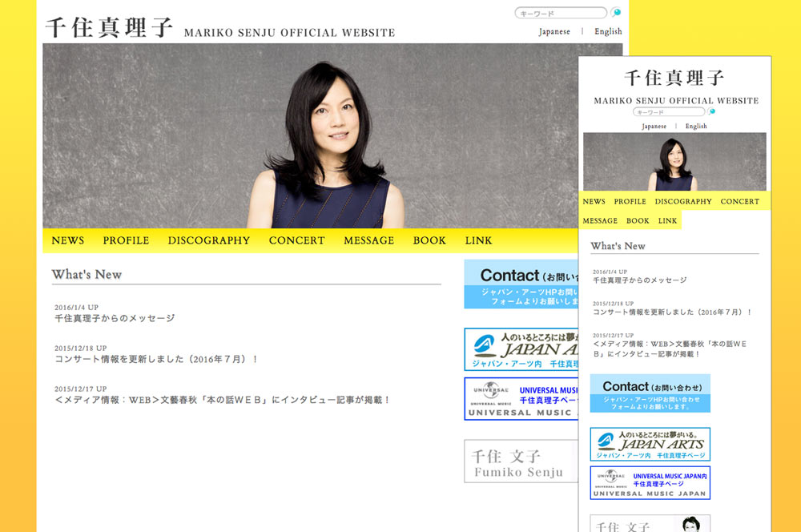Switch to English in the desktop header
The height and width of the screenshot is (532, 801).
[x=608, y=32]
